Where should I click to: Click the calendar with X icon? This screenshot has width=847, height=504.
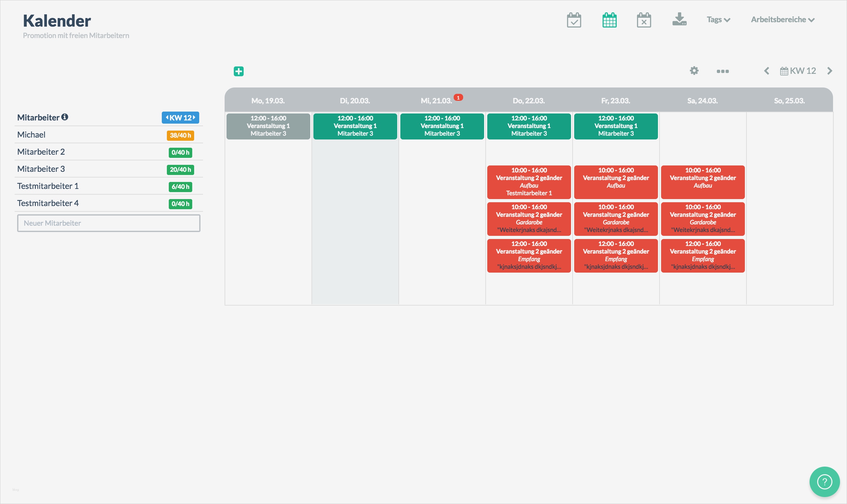[x=643, y=20]
